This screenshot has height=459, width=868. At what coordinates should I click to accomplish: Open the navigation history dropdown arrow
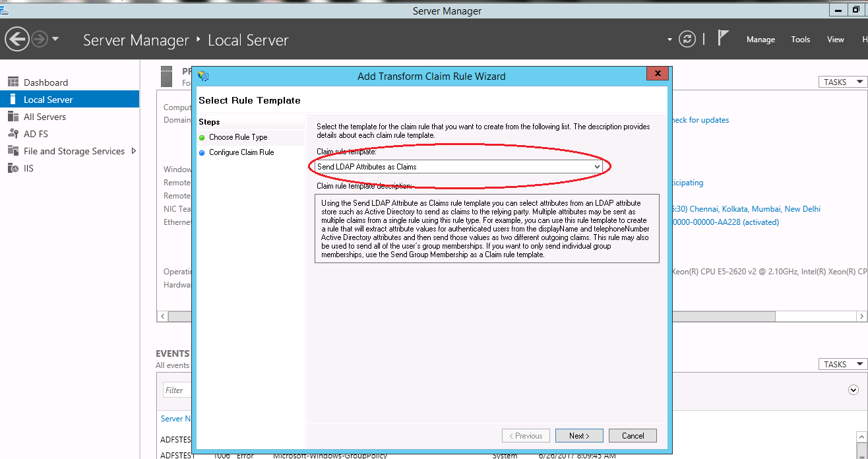55,39
